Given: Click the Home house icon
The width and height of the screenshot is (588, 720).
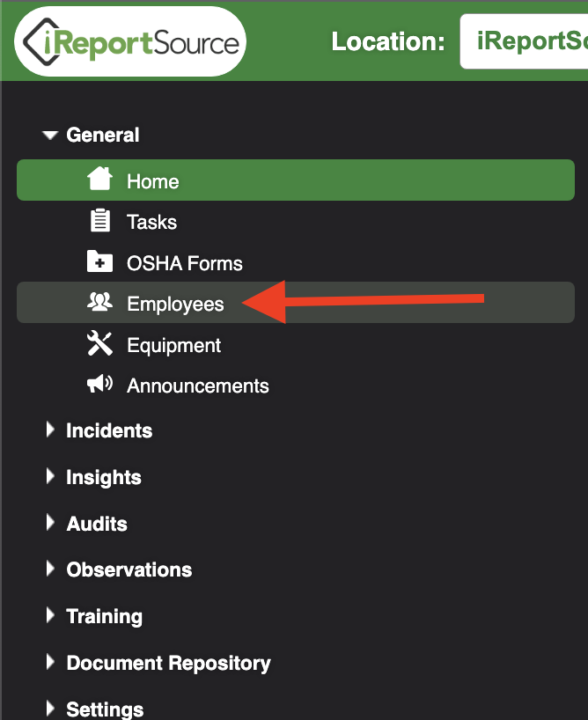Looking at the screenshot, I should coord(99,179).
